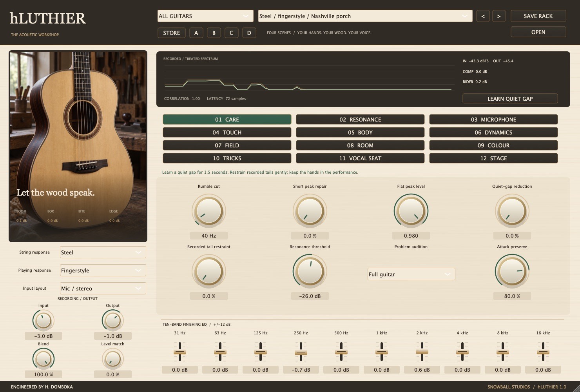Open the 08 ROOM tab
The height and width of the screenshot is (392, 580).
360,145
